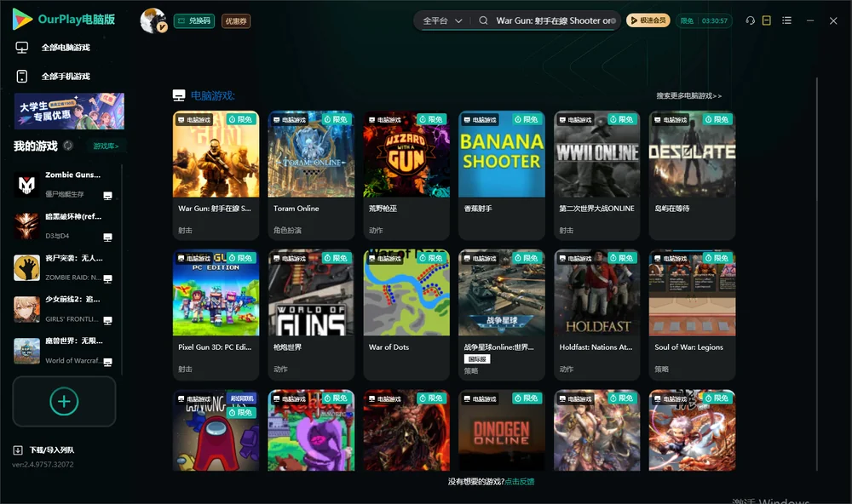Select 全部电脑游戏 in the sidebar
This screenshot has height=504, width=852.
pos(66,48)
